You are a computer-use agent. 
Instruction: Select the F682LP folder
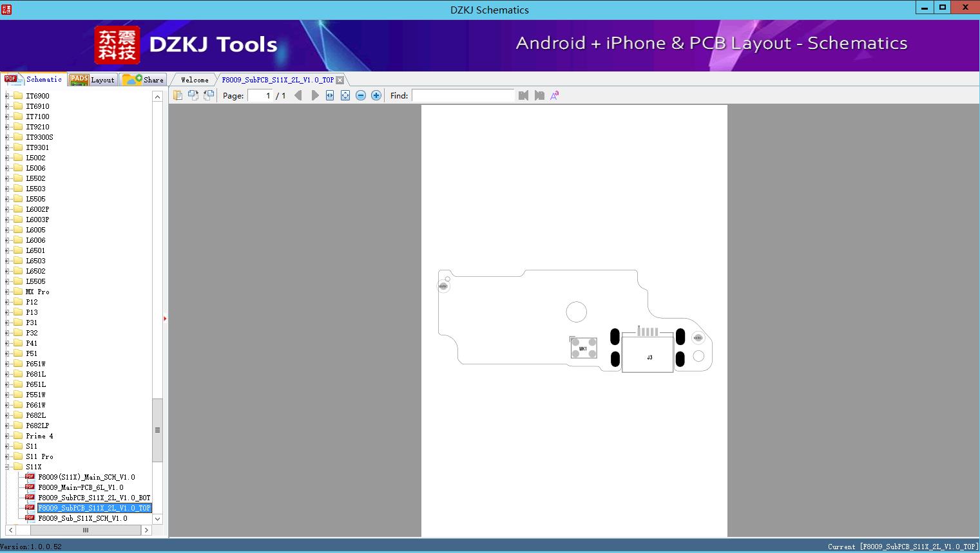(x=37, y=426)
